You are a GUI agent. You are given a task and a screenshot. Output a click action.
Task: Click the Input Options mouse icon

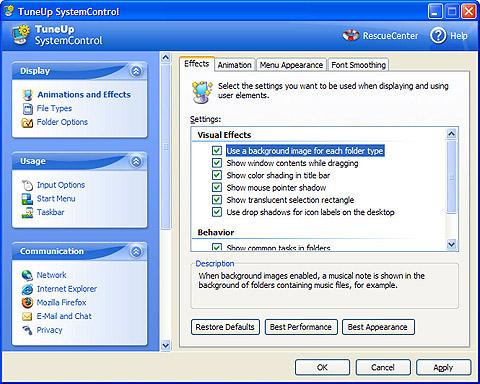point(27,185)
